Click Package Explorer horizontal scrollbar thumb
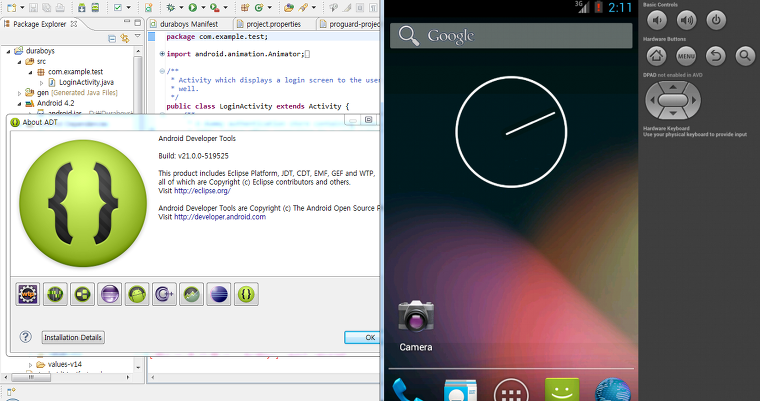 [31, 377]
